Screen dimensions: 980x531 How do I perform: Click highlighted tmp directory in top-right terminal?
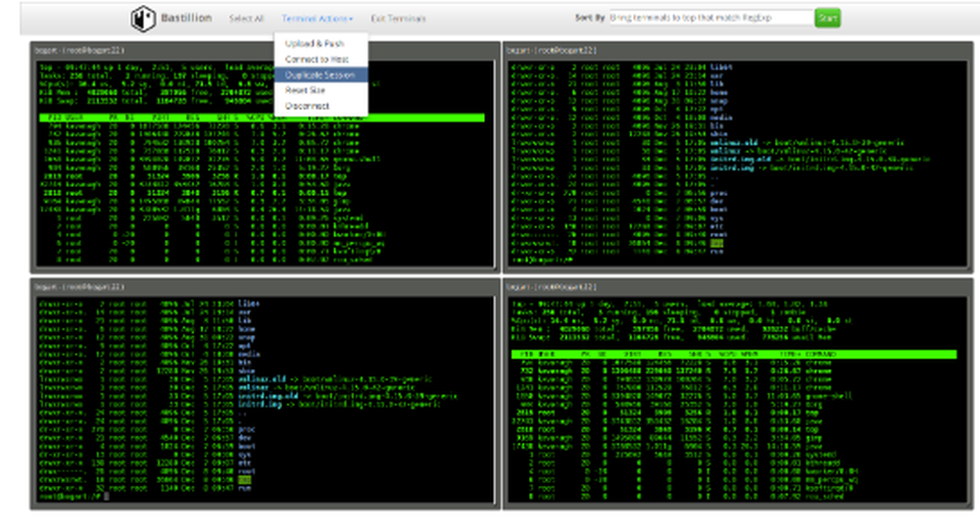pos(716,243)
